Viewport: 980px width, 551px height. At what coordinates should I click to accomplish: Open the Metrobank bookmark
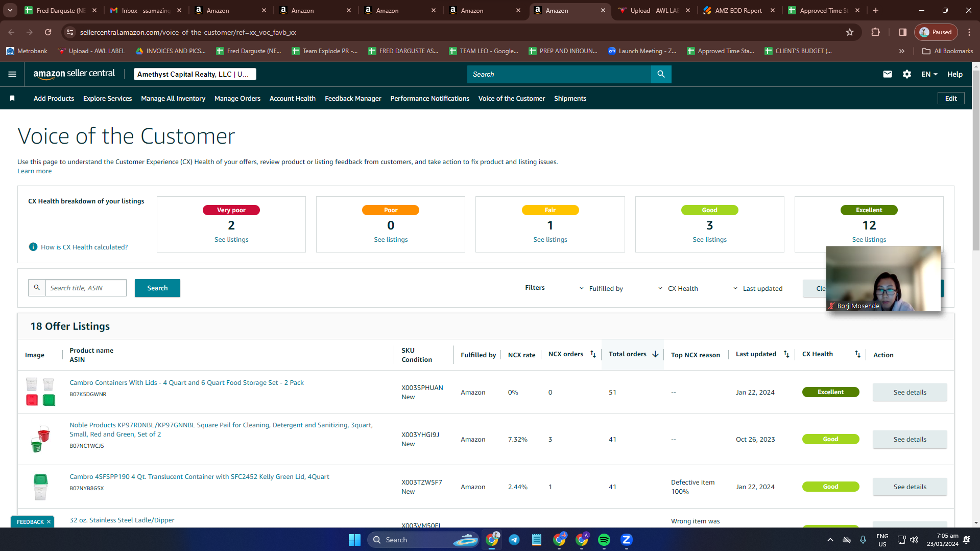coord(27,51)
